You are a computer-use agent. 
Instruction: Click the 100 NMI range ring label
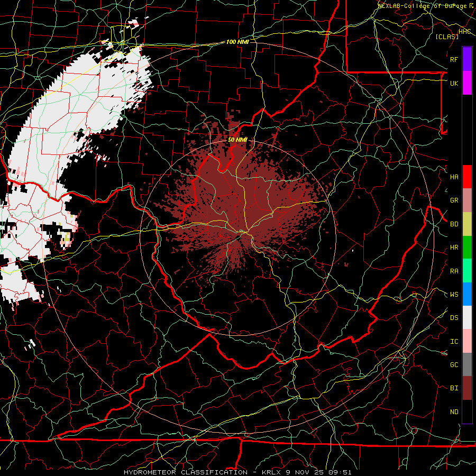coord(237,42)
